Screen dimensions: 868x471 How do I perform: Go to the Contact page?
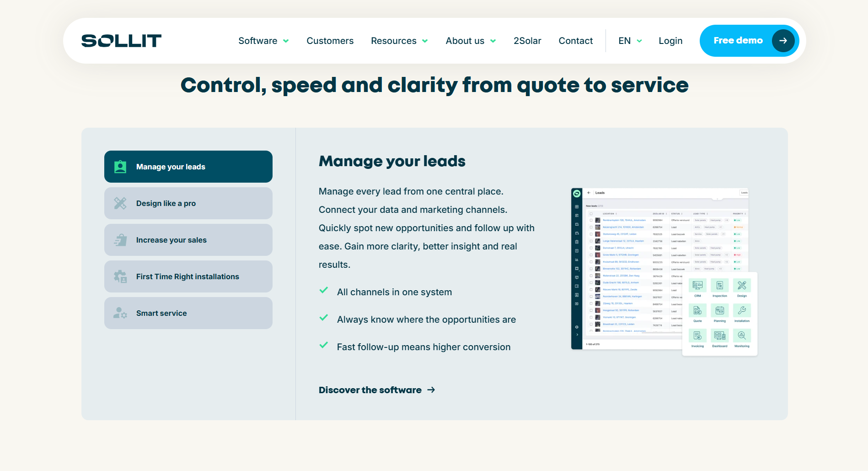(575, 41)
